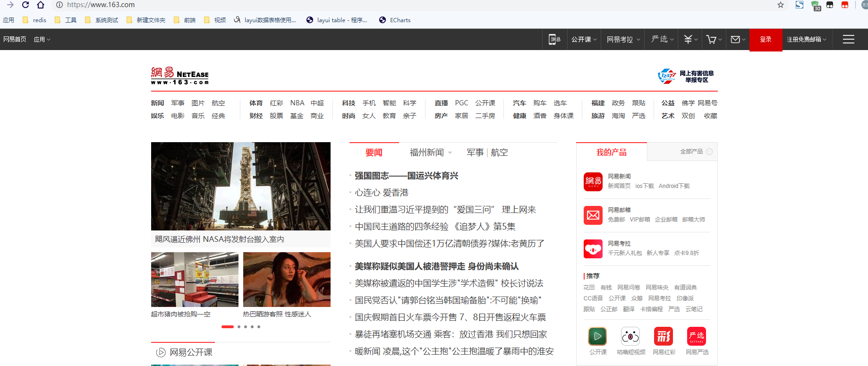
Task: Open the ECharts bookmark
Action: pyautogui.click(x=395, y=20)
